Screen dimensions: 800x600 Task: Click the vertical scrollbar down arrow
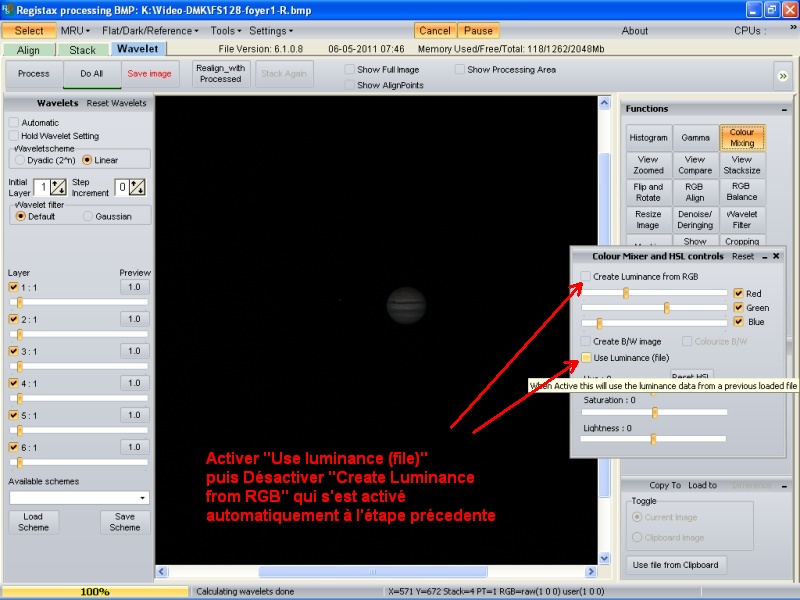[x=604, y=558]
